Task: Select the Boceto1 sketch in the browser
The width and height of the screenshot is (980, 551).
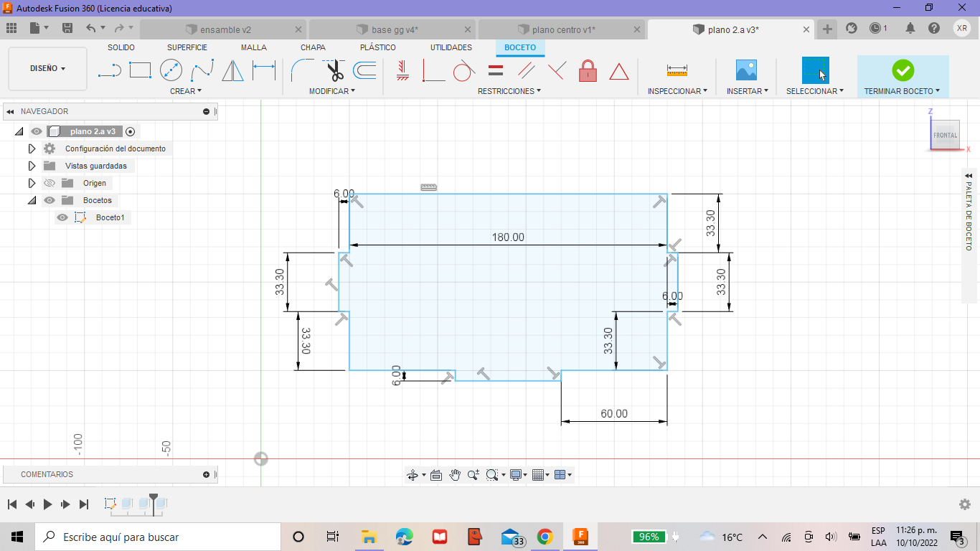Action: [x=110, y=217]
